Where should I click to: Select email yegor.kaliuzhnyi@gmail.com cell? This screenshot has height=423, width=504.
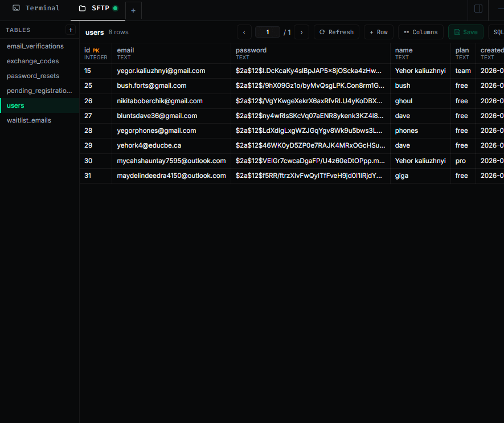[171, 71]
